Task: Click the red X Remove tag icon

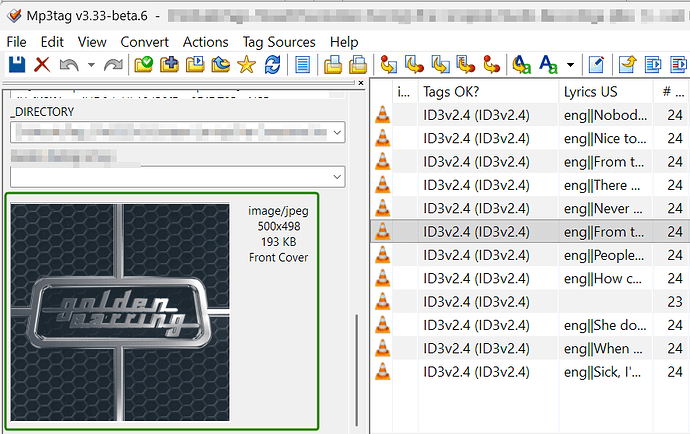Action: coord(42,65)
